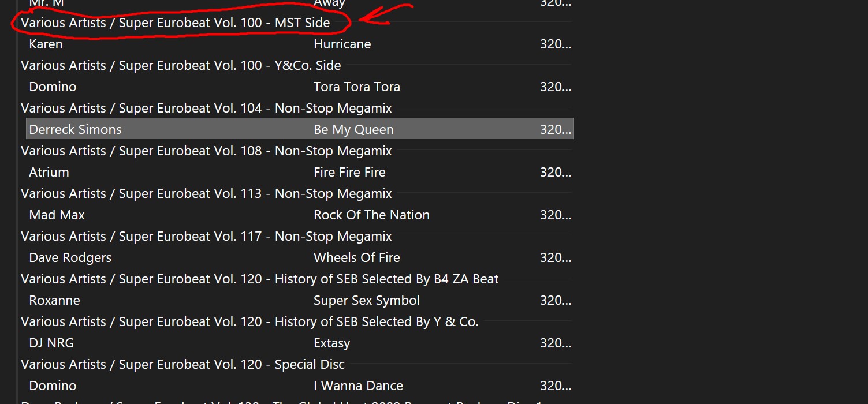Select Atrium's Fire Fire Fire track

tap(349, 173)
